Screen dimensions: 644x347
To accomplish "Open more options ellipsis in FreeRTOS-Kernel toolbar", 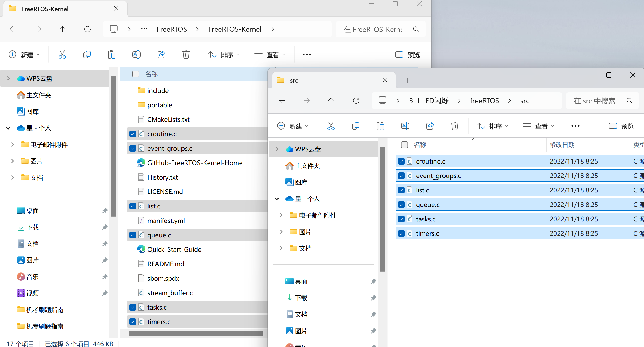I will tap(307, 54).
